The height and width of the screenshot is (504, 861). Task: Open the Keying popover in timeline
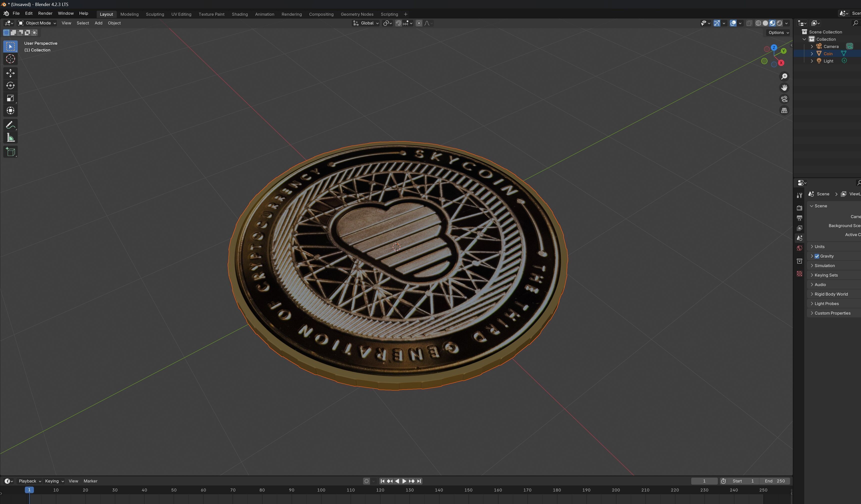[x=54, y=481]
